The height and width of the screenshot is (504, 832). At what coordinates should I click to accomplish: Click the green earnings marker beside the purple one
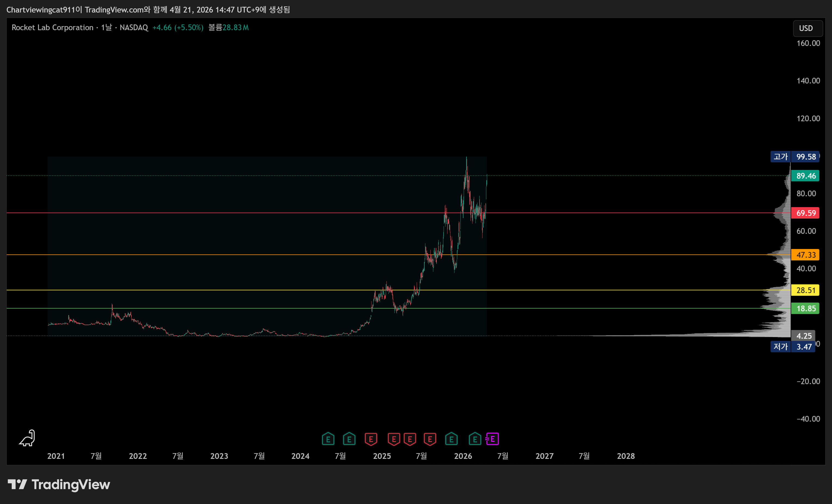click(475, 439)
